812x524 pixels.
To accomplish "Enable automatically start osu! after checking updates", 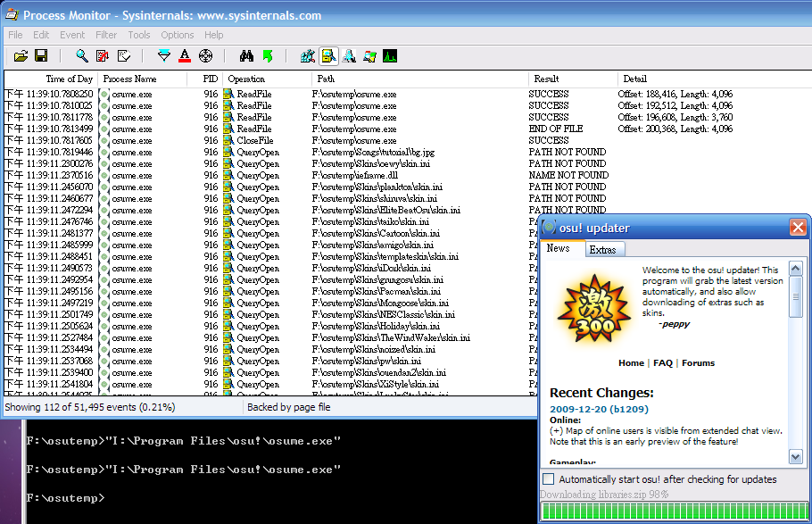I will click(x=549, y=478).
